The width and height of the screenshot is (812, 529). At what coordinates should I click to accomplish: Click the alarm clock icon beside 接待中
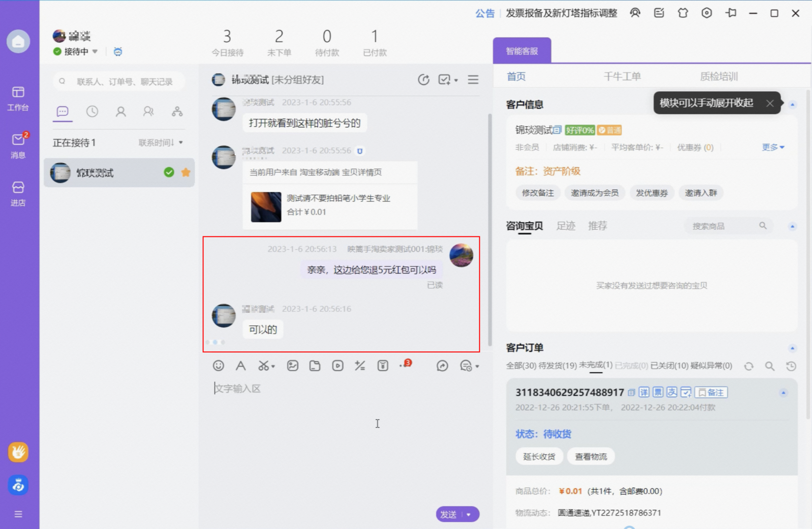pos(118,51)
